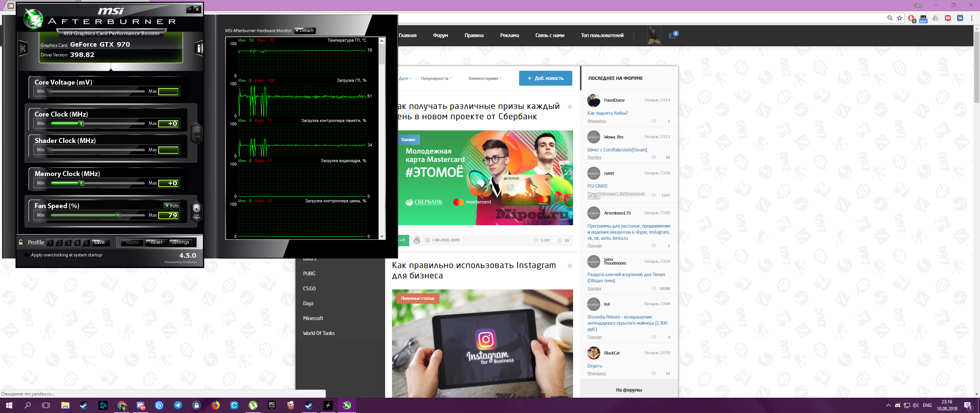This screenshot has width=980, height=413.
Task: Toggle the Link clocks hexagon button
Action: click(x=196, y=133)
